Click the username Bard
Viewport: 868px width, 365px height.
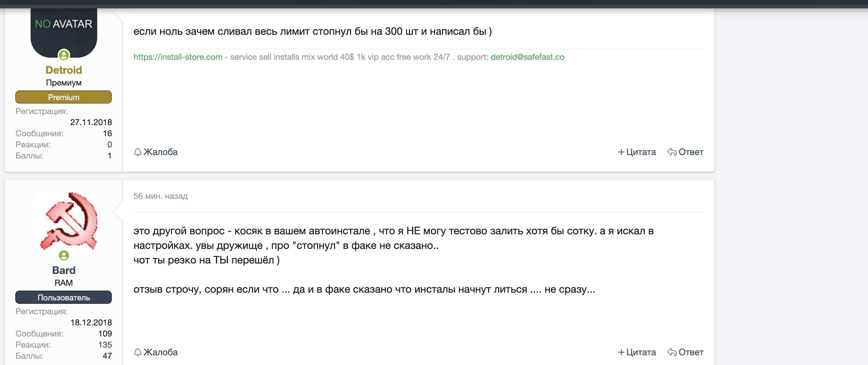(x=64, y=270)
